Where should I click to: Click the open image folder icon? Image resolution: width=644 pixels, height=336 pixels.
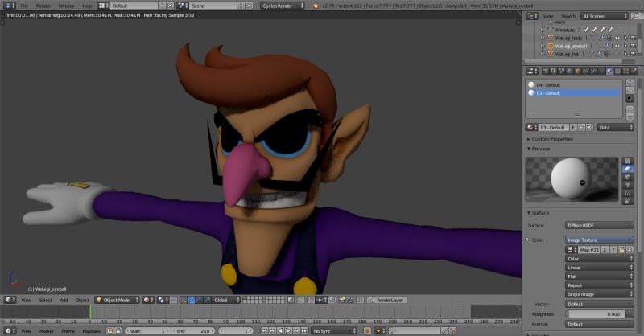621,250
